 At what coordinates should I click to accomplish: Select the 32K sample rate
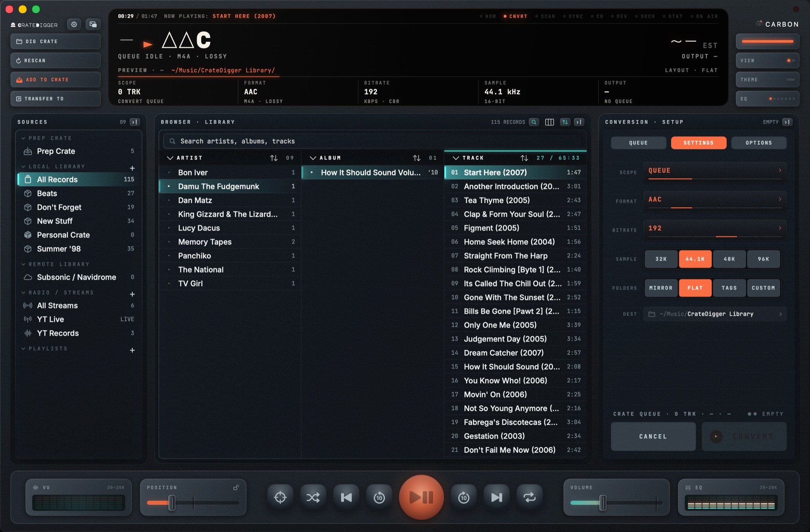pos(661,259)
